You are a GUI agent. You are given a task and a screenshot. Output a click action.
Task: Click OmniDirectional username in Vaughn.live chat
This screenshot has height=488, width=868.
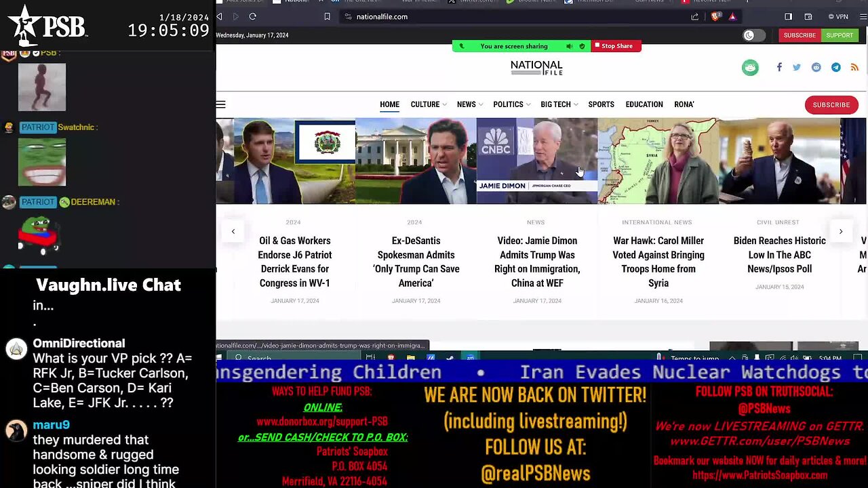(79, 344)
